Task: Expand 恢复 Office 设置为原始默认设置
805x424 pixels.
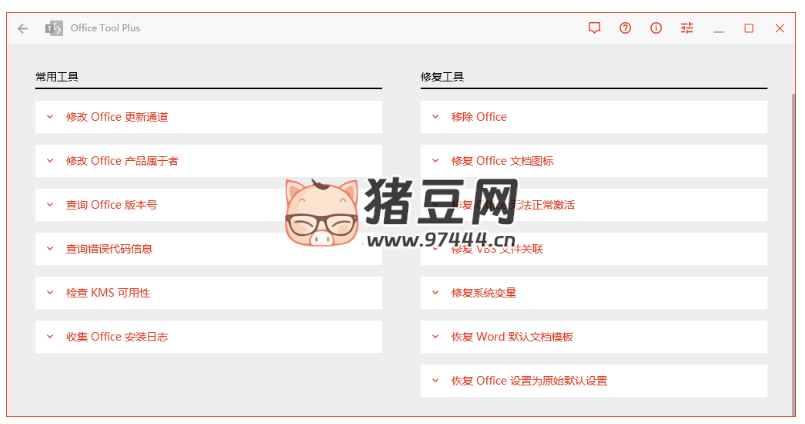Action: click(594, 381)
